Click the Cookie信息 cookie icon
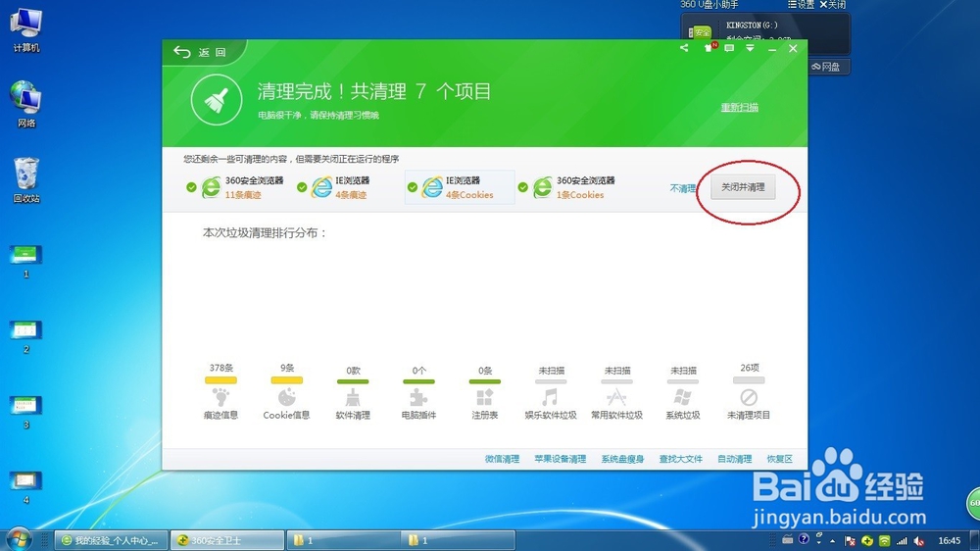The height and width of the screenshot is (551, 980). (x=287, y=397)
